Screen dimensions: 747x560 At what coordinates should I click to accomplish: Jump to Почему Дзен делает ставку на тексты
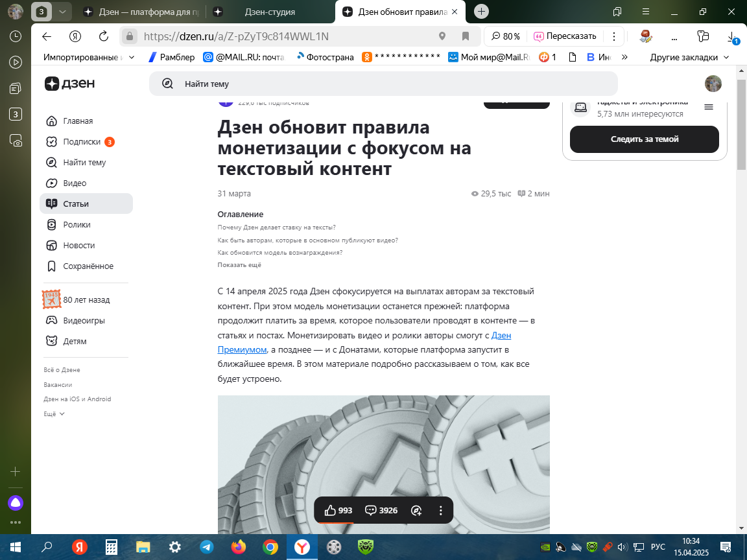[x=276, y=227]
